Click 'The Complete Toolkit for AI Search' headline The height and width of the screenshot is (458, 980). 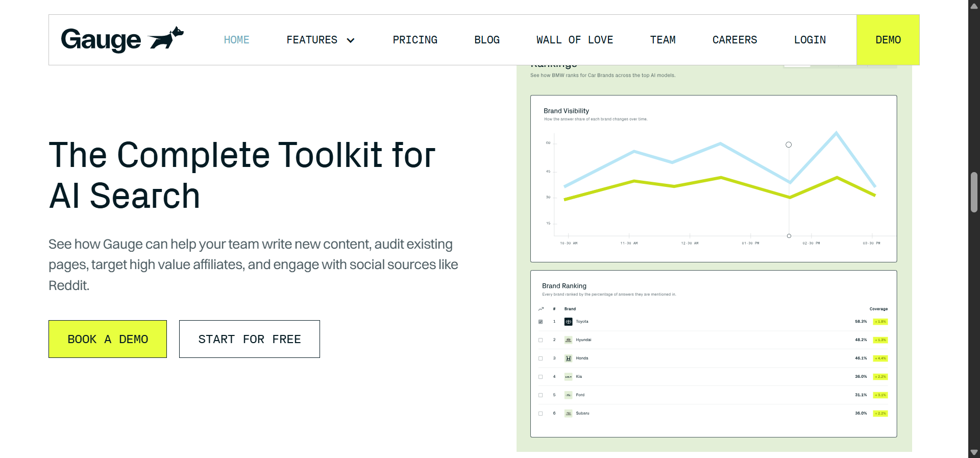coord(242,175)
